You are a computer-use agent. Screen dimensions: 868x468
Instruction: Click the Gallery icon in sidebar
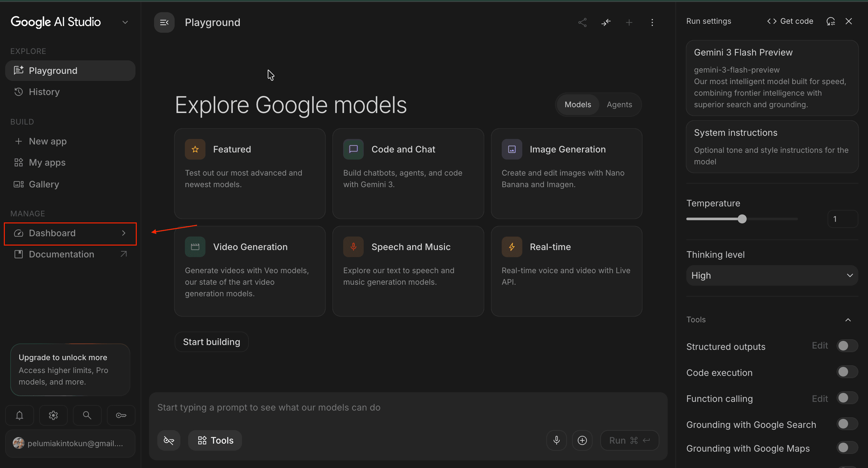(19, 184)
